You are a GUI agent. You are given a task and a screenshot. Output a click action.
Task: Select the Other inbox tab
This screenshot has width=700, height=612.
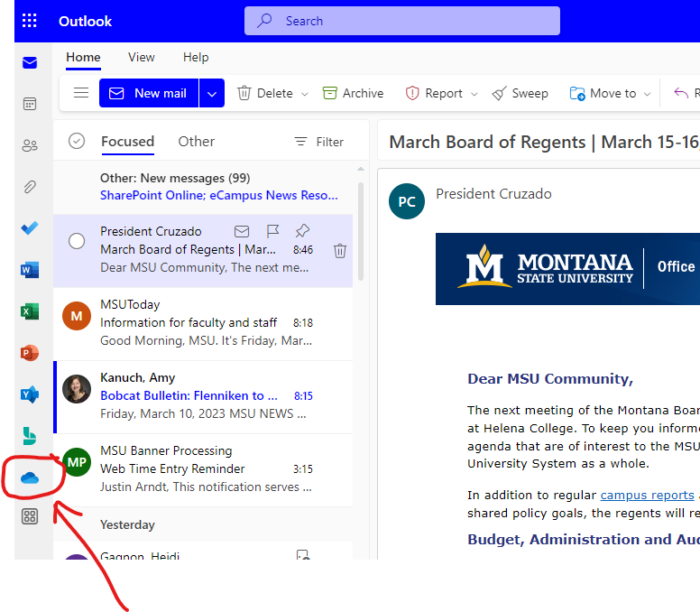(x=197, y=142)
